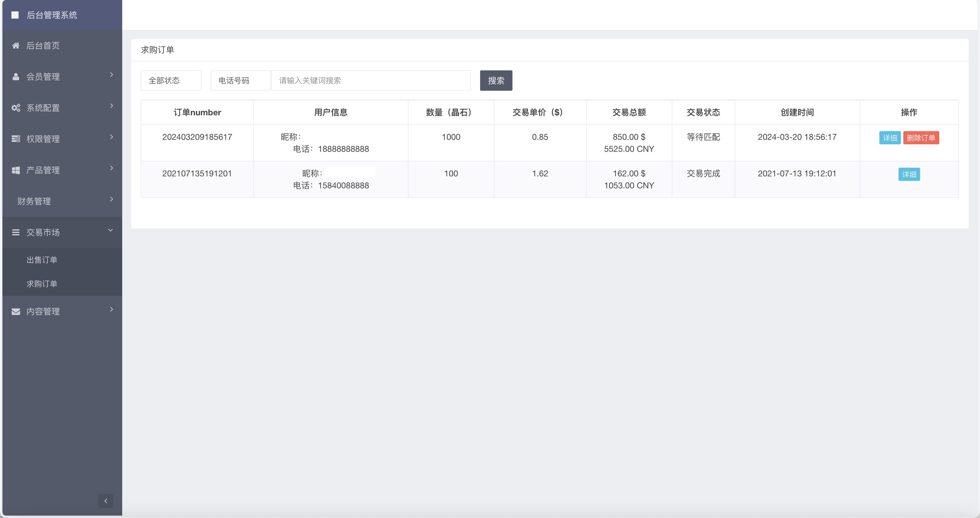The width and height of the screenshot is (980, 518).
Task: Focus the keyword search input field
Action: [x=371, y=81]
